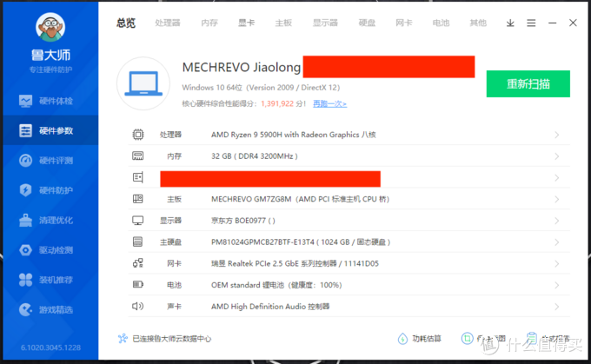Click the 功耗估算 power droplet icon
The height and width of the screenshot is (364, 591).
pyautogui.click(x=402, y=339)
